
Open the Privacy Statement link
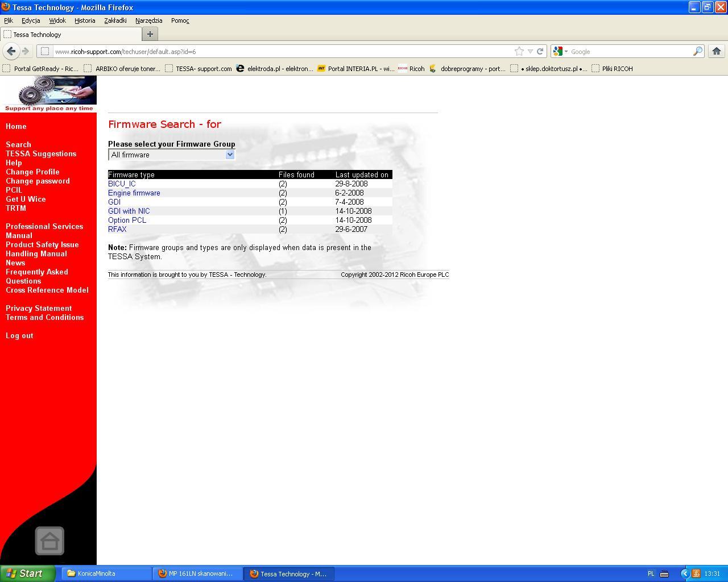click(39, 308)
